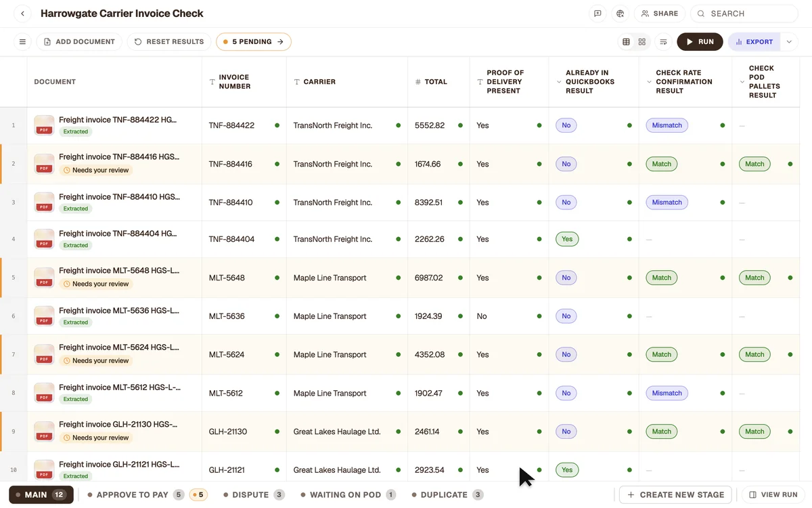Screen dimensions: 812x508
Task: Select POD pallets Match tag in GLH-21130 row
Action: click(x=754, y=431)
